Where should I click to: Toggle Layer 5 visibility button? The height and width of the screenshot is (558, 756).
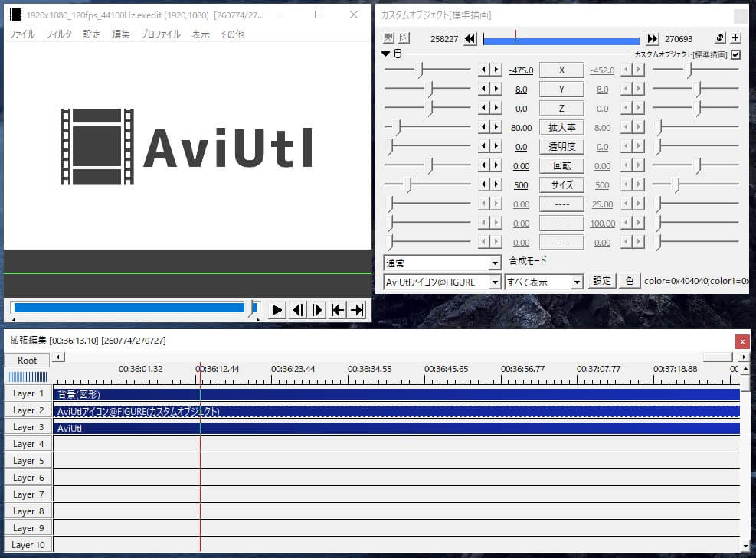pos(28,461)
